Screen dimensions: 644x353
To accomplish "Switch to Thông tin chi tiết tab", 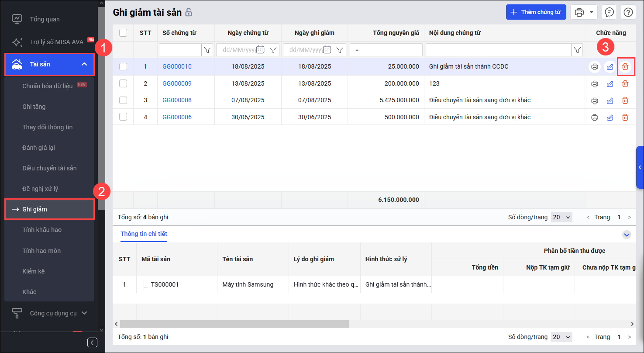I will coord(144,234).
